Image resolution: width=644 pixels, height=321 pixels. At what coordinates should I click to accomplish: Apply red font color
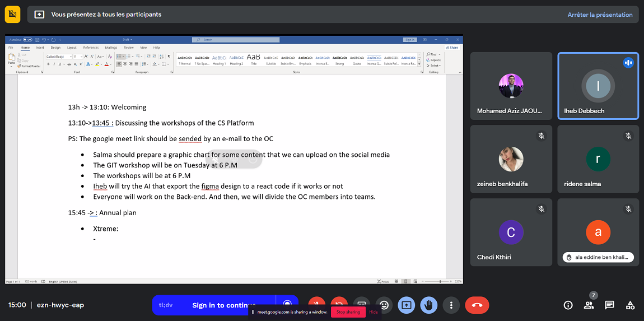coord(106,64)
